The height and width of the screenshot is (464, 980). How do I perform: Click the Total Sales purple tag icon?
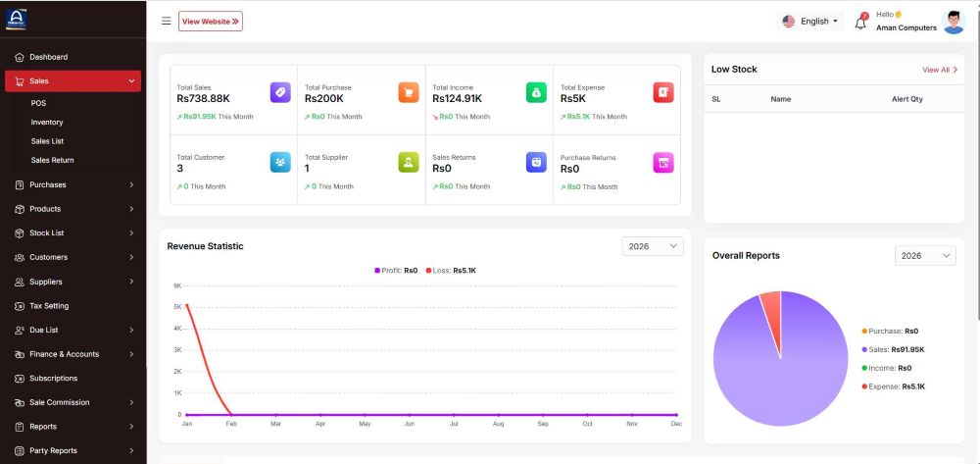pos(280,92)
